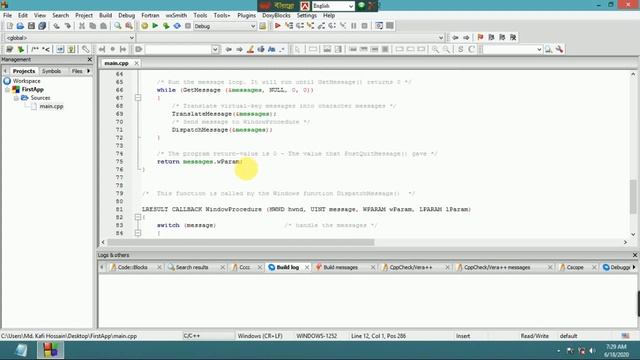Collapse the Sources folder node
Image resolution: width=640 pixels, height=360 pixels.
pos(16,98)
